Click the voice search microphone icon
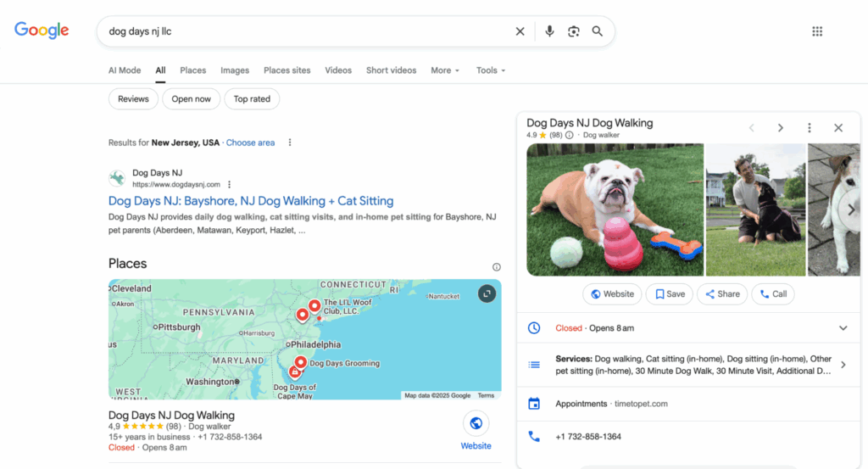The width and height of the screenshot is (868, 469). [x=549, y=31]
